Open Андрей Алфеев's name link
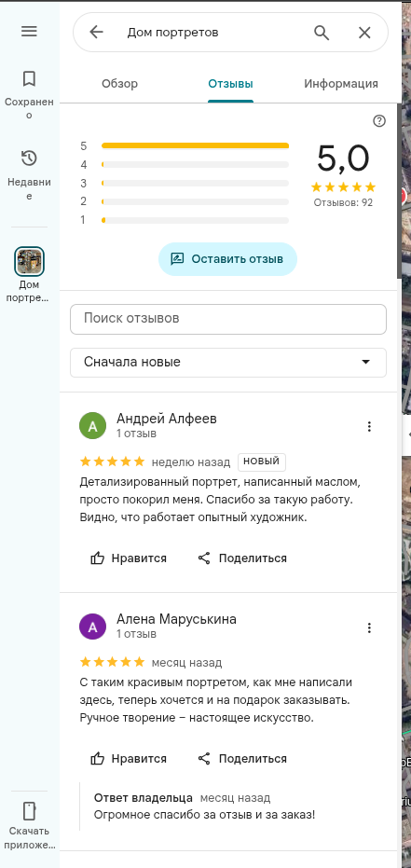 pos(167,419)
